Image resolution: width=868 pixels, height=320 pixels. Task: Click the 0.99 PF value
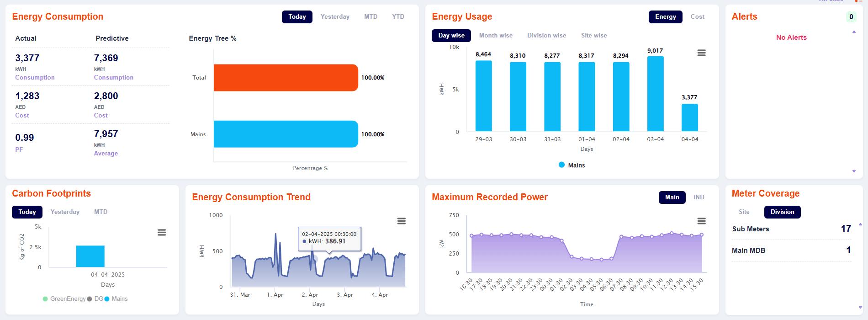25,138
